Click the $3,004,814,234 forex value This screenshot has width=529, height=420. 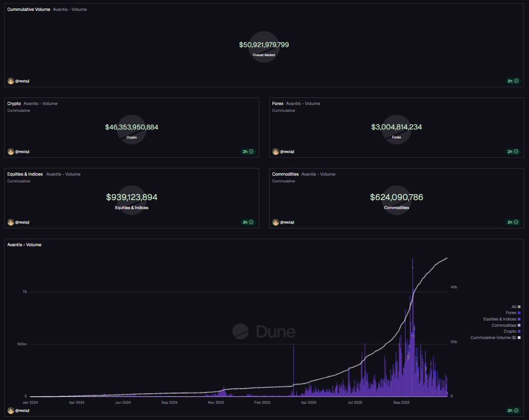(396, 127)
